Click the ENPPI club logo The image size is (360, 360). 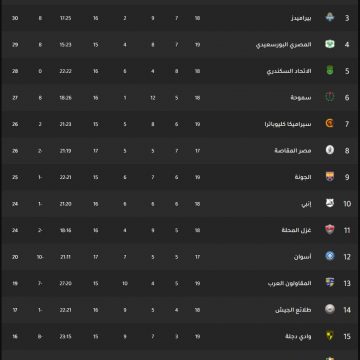330,203
